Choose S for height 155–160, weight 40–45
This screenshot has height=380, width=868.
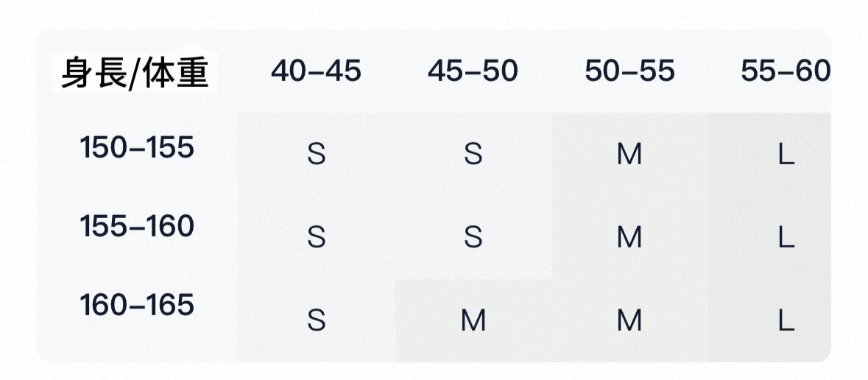tap(316, 237)
